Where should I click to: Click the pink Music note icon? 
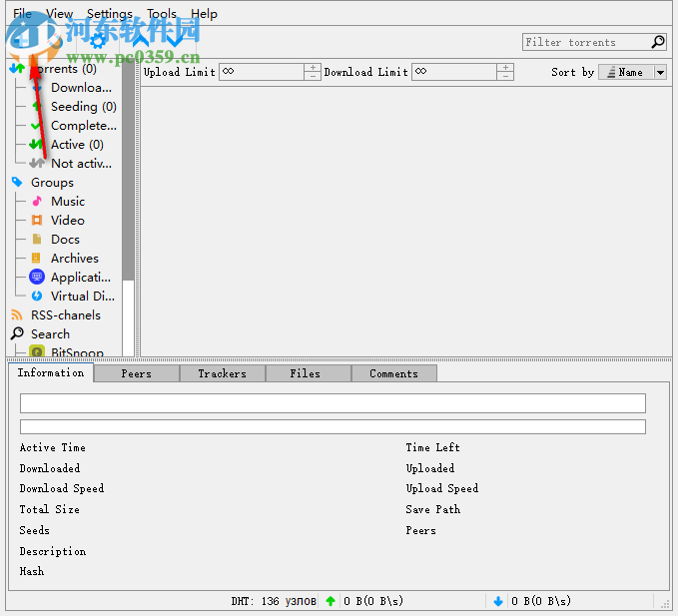click(x=37, y=201)
